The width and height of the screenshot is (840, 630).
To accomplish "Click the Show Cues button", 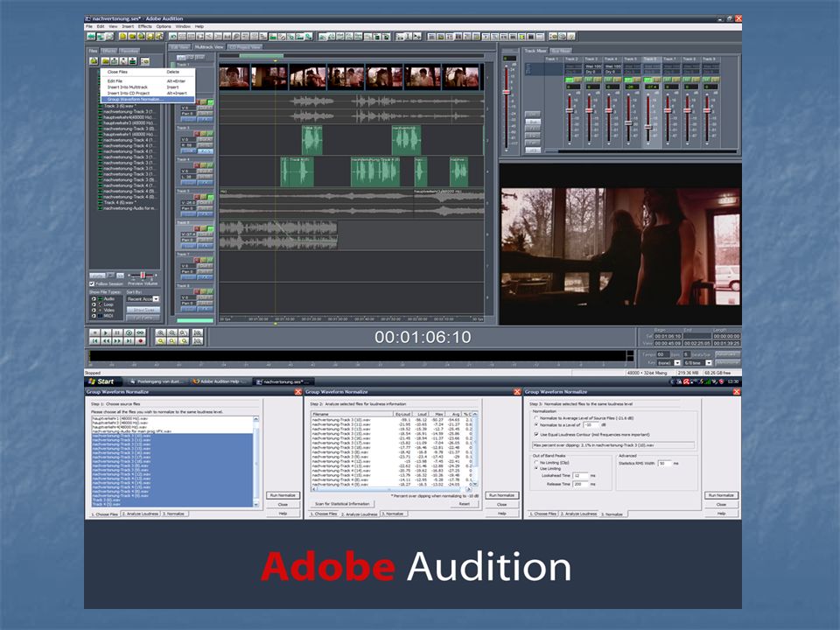I will click(143, 310).
